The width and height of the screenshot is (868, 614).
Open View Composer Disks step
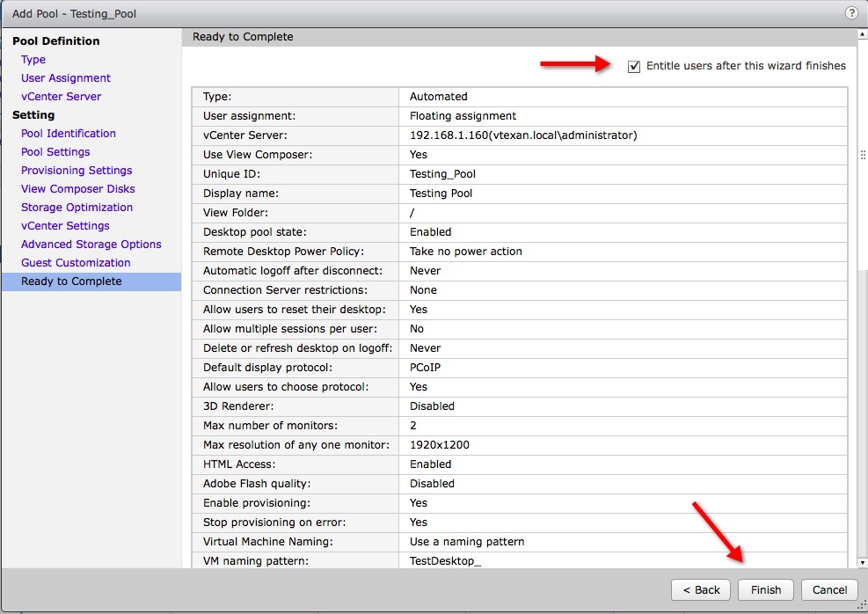(x=78, y=189)
